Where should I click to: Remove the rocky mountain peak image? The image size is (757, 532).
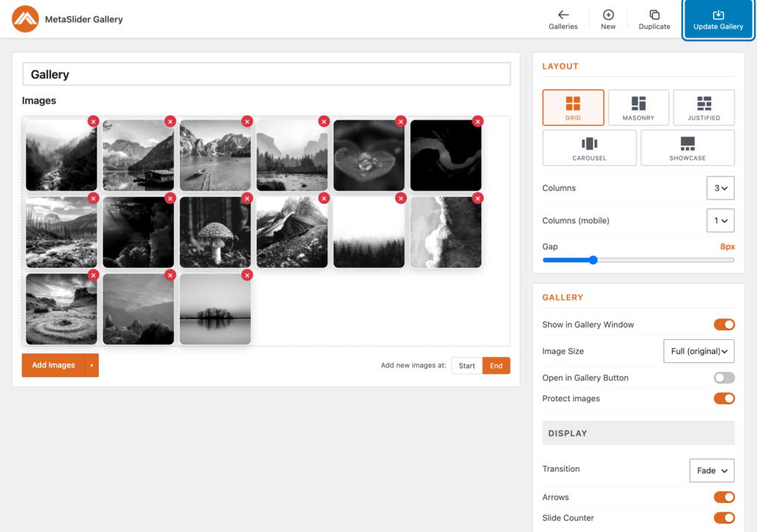click(x=324, y=199)
